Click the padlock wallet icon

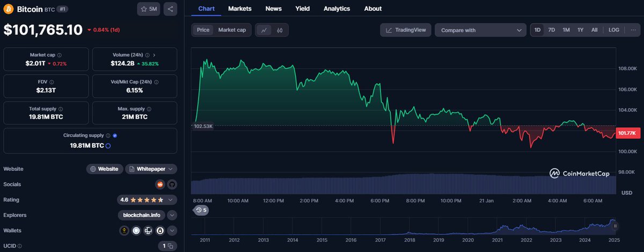(x=160, y=231)
